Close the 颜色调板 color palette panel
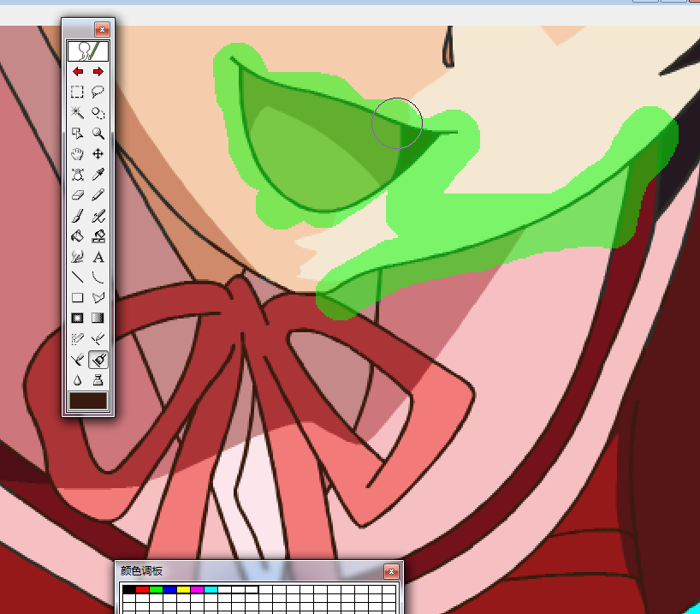Image resolution: width=700 pixels, height=614 pixels. (391, 571)
